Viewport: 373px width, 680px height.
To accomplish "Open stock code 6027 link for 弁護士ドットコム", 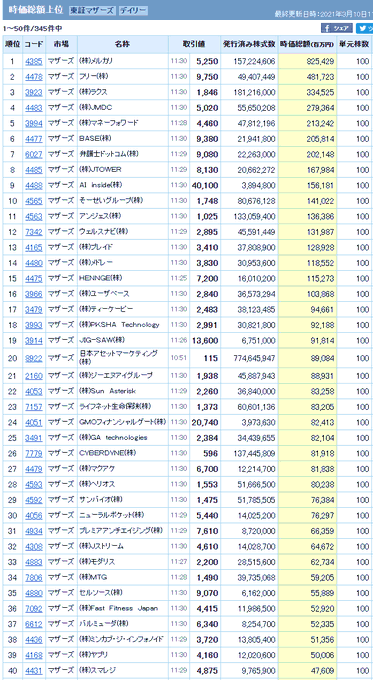I will click(x=33, y=154).
